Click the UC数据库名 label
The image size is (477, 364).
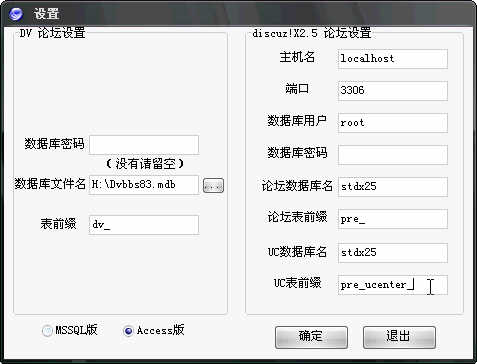297,252
